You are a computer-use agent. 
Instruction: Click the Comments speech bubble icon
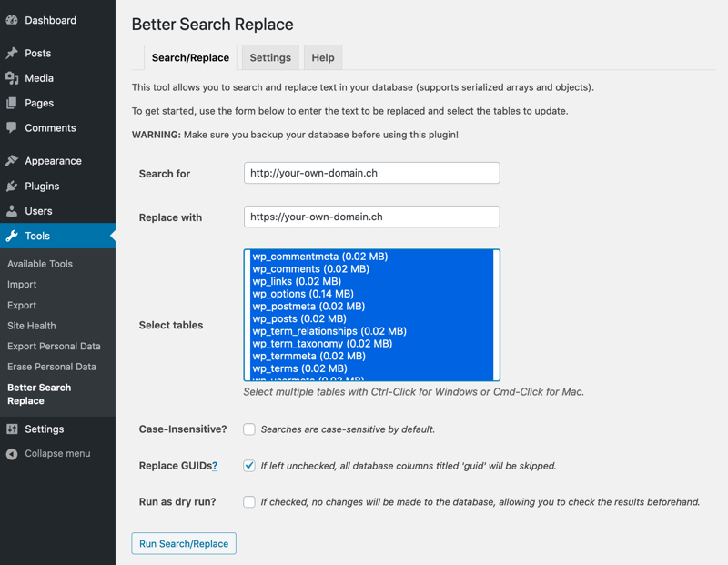click(x=12, y=127)
